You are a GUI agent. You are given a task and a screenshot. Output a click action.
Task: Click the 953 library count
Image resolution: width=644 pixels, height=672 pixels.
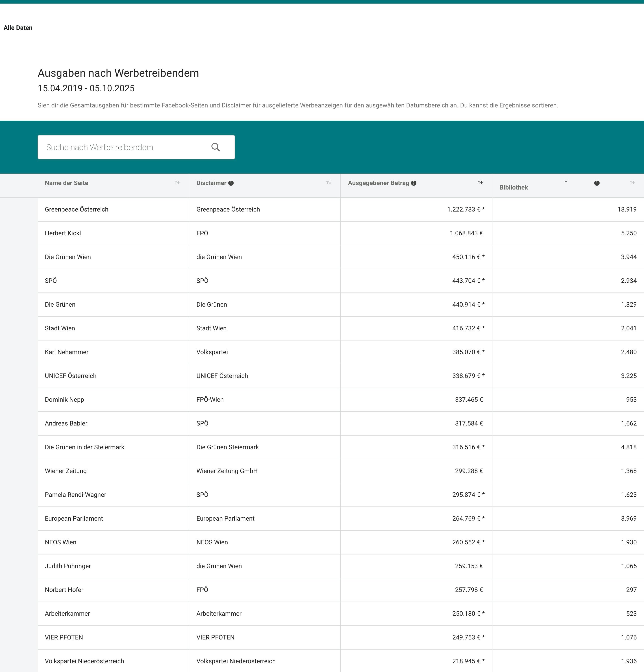[631, 400]
